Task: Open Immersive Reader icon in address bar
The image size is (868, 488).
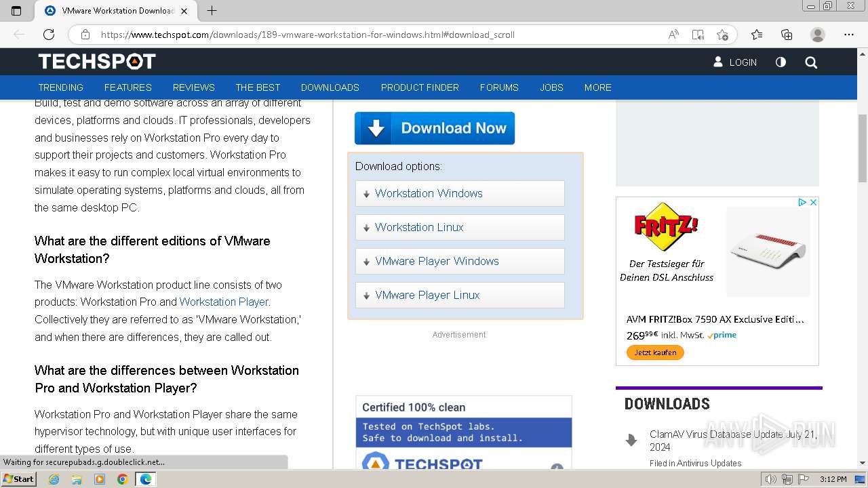Action: [x=698, y=35]
